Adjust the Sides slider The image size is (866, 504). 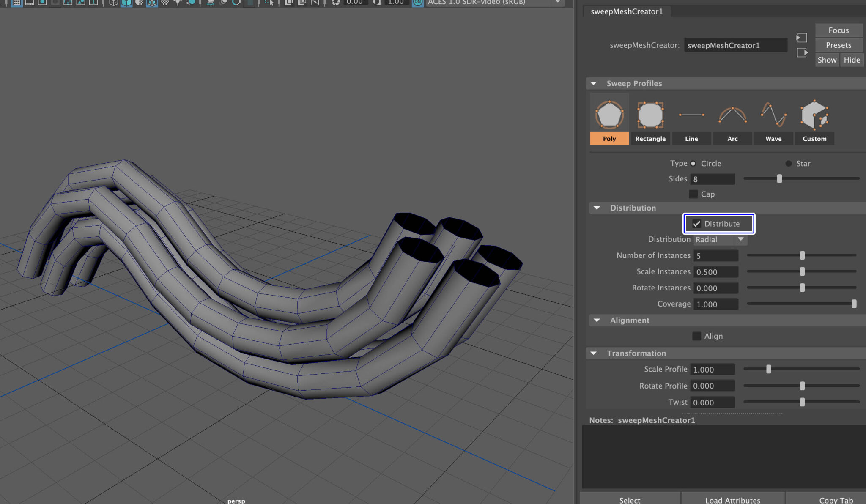tap(779, 178)
